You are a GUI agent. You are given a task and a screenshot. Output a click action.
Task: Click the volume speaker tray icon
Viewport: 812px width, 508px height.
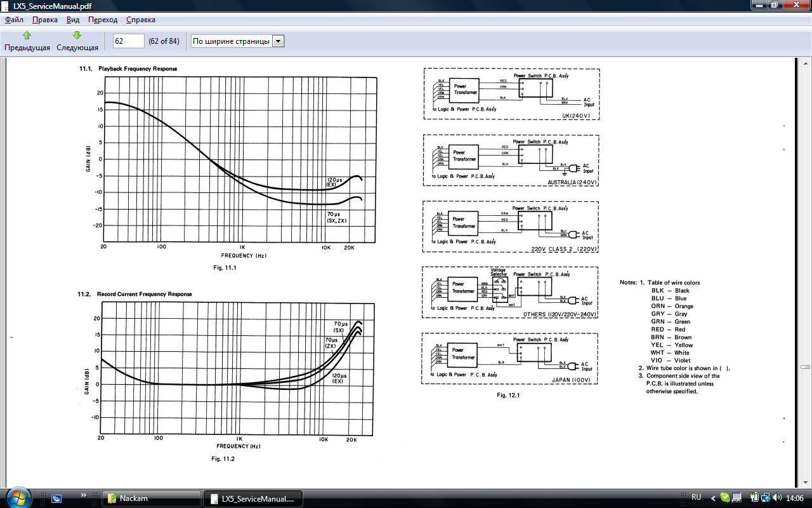777,497
